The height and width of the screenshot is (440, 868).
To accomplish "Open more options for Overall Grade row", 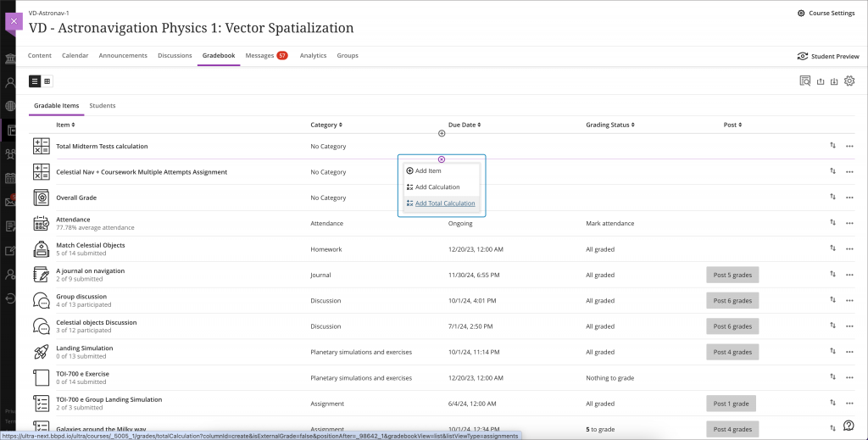I will (x=849, y=198).
